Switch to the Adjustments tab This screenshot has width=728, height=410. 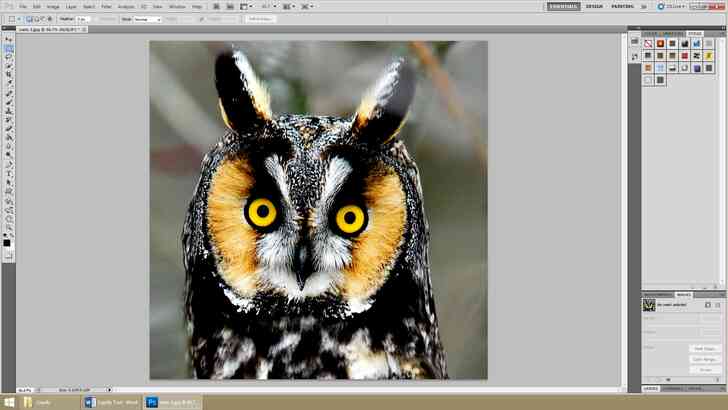pos(657,295)
